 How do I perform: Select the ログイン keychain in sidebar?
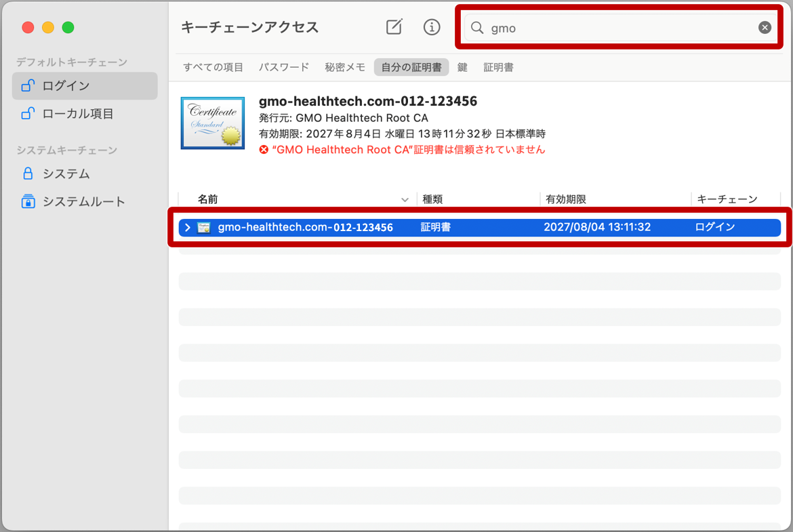(85, 86)
